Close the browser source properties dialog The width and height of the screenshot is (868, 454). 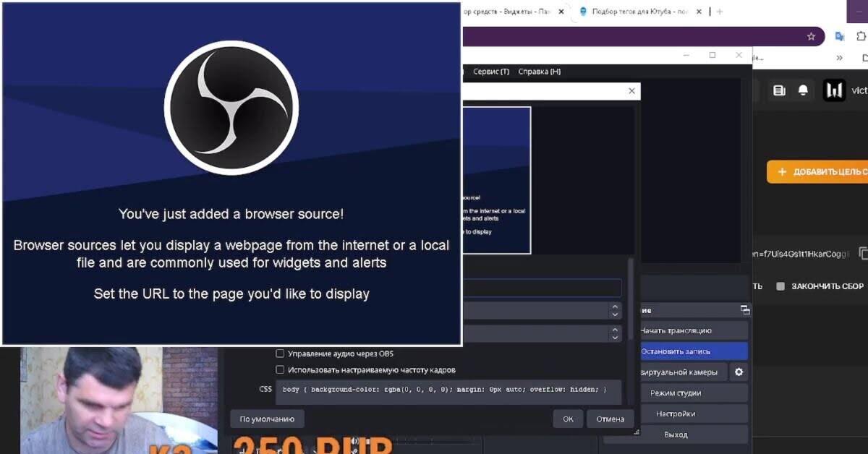coord(631,91)
